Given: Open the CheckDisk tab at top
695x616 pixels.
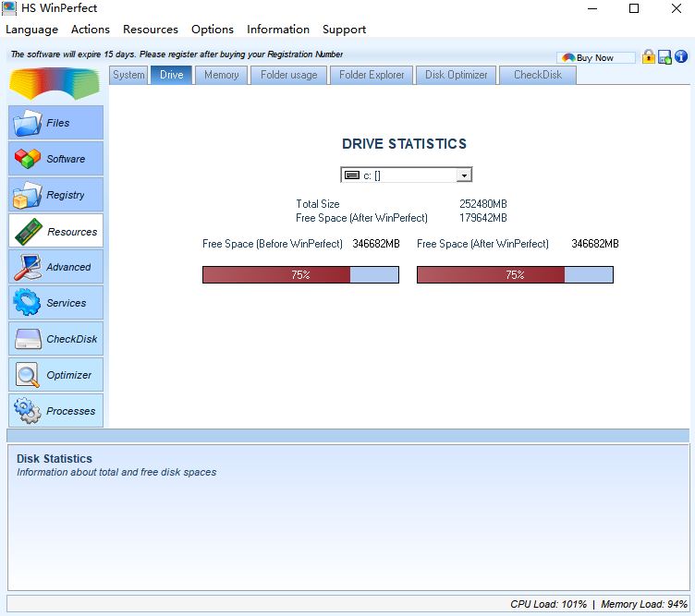Looking at the screenshot, I should click(538, 75).
